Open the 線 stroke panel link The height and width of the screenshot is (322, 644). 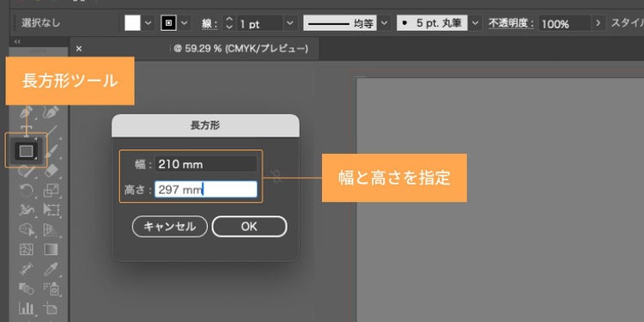[x=209, y=23]
